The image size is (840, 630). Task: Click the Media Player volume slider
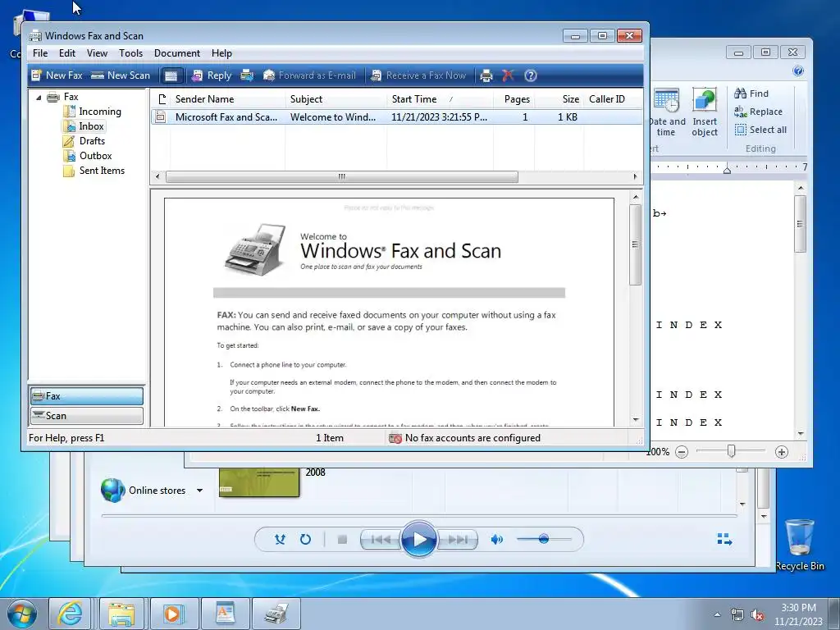[x=544, y=539]
